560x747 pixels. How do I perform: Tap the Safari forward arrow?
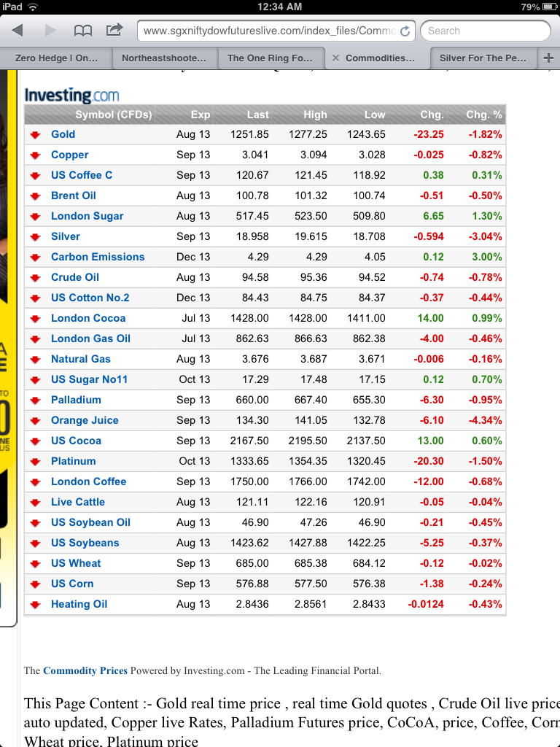(50, 31)
